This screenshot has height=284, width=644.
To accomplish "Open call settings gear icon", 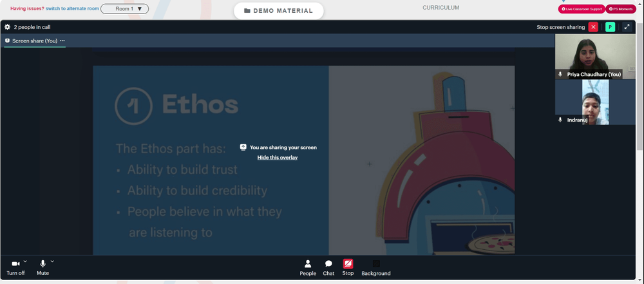I will pyautogui.click(x=7, y=27).
